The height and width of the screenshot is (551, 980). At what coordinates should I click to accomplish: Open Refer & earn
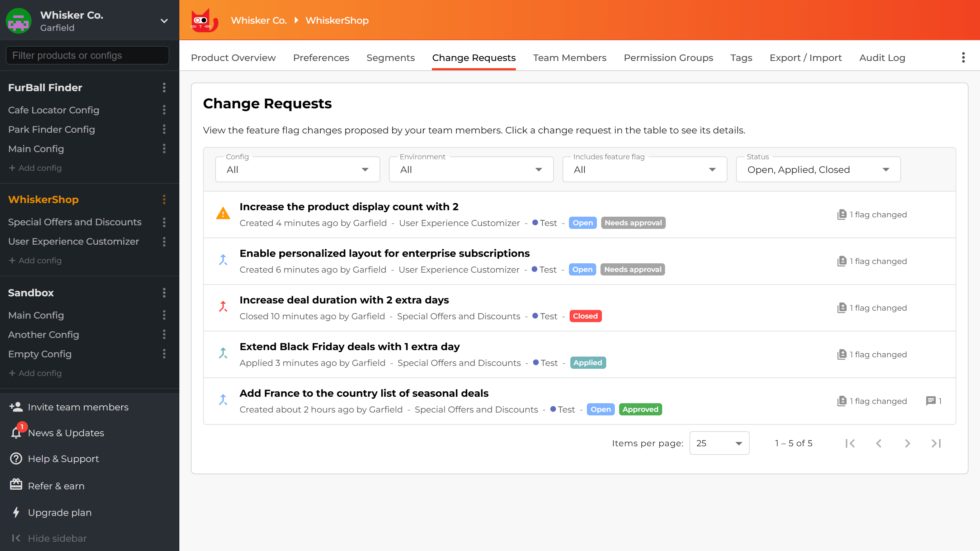pyautogui.click(x=47, y=486)
